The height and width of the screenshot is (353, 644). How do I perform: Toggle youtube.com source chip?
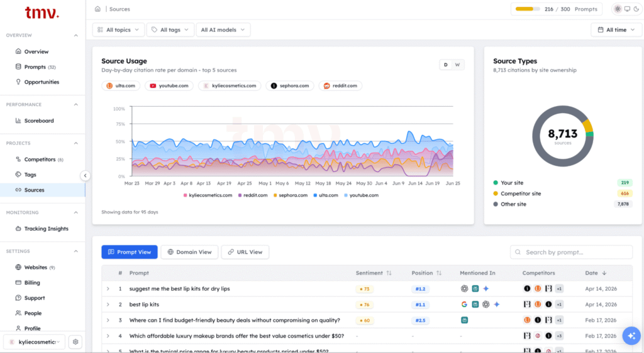click(169, 85)
